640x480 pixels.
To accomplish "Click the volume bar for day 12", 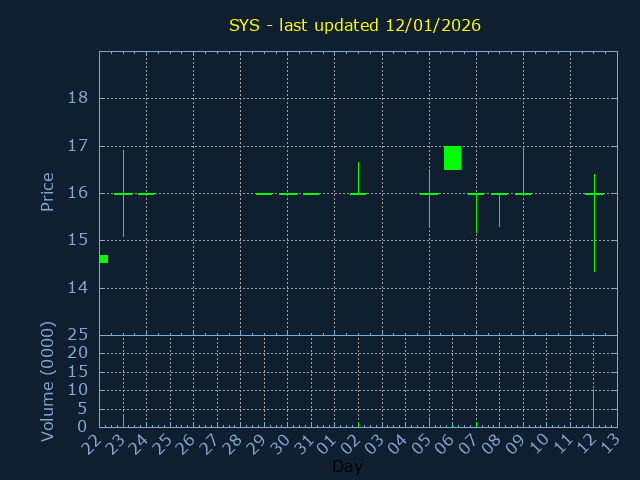I will pos(594,408).
